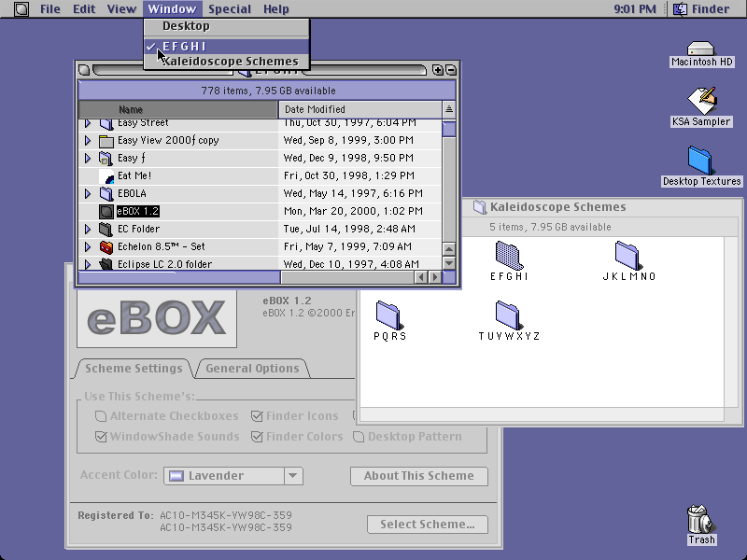Select the J K L M N O folder icon
This screenshot has width=747, height=560.
[628, 255]
